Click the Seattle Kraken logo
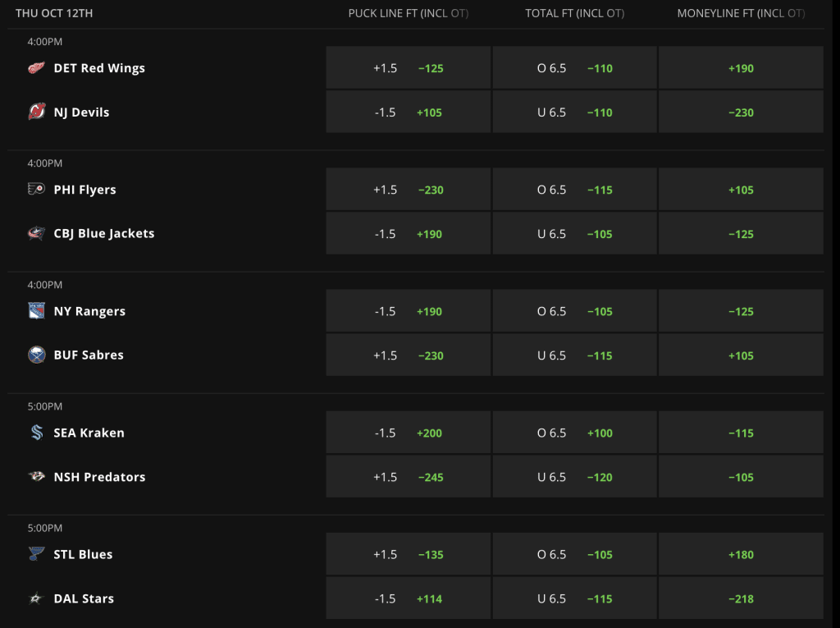 click(x=36, y=433)
